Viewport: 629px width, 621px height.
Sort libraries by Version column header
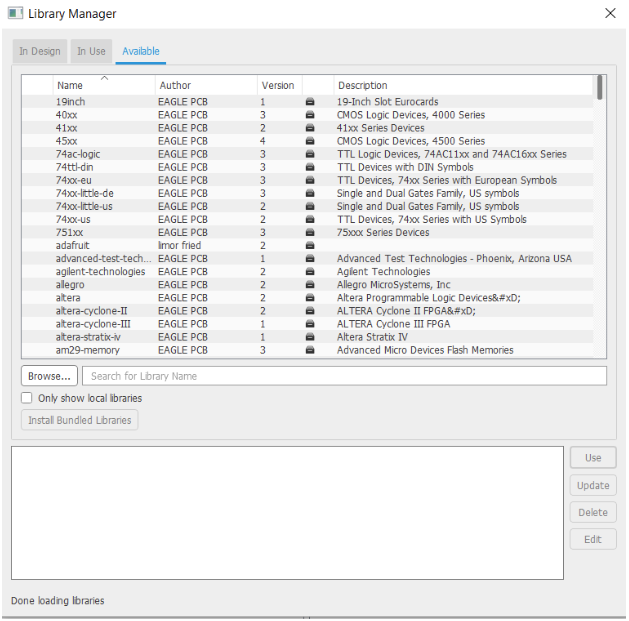tap(278, 86)
